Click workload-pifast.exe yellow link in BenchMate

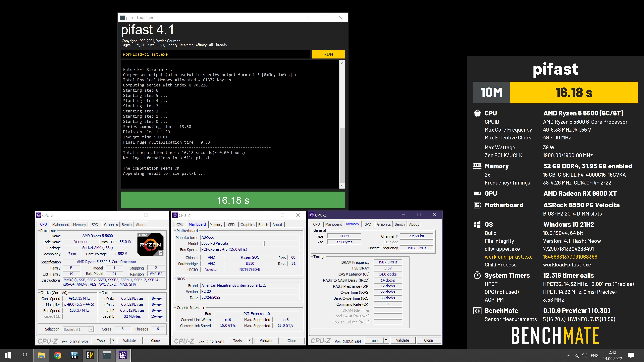pyautogui.click(x=508, y=257)
